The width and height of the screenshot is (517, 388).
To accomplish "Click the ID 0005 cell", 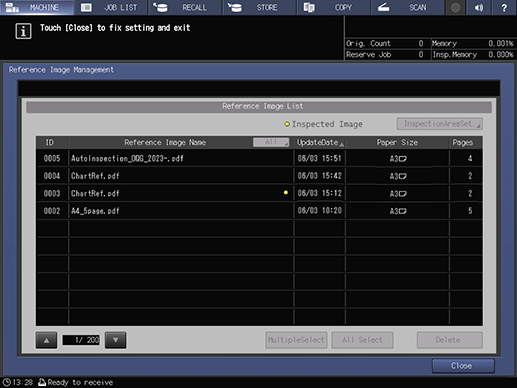I will point(52,158).
